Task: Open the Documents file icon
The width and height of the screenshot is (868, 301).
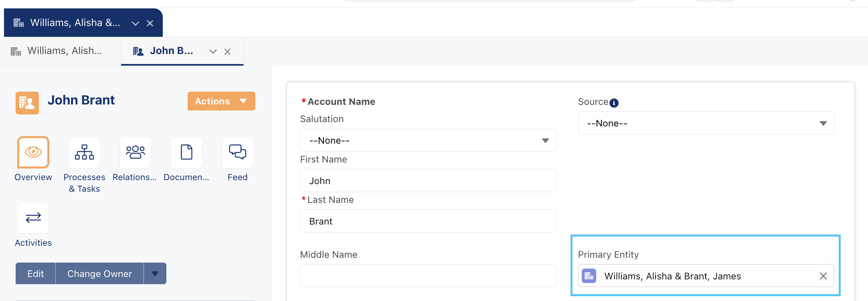Action: click(186, 152)
